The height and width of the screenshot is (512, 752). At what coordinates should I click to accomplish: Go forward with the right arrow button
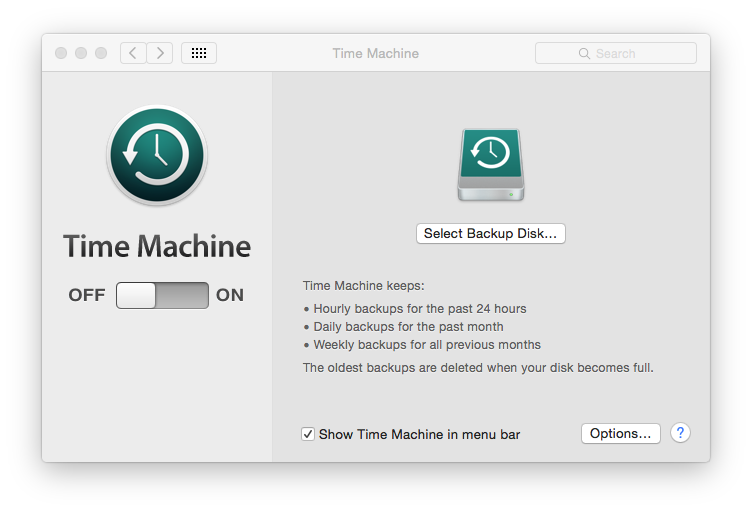(160, 53)
